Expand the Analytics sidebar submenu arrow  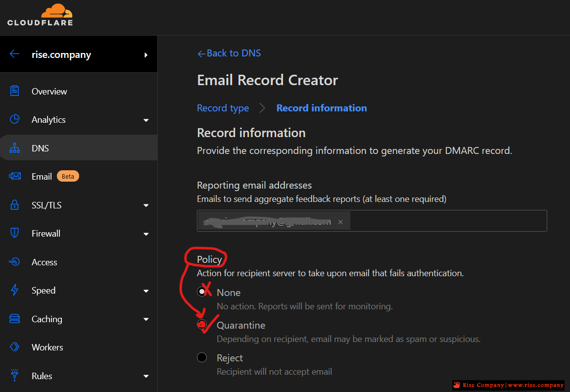(146, 120)
